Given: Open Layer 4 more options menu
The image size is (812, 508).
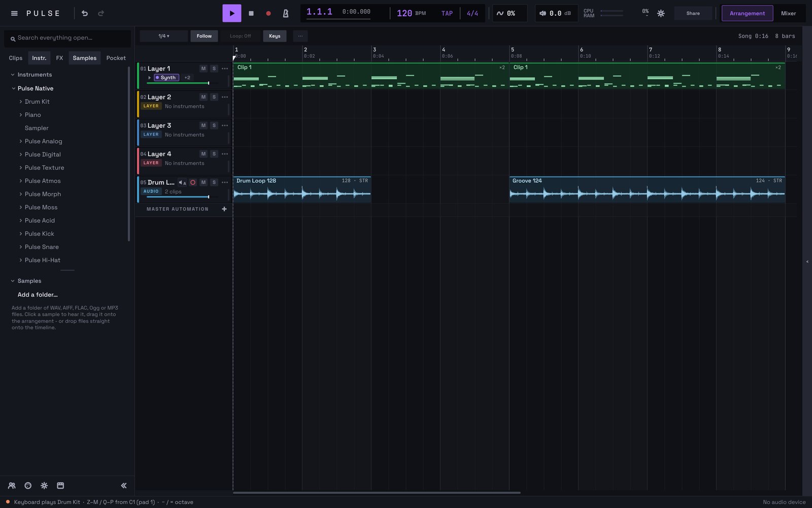Looking at the screenshot, I should coord(225,154).
